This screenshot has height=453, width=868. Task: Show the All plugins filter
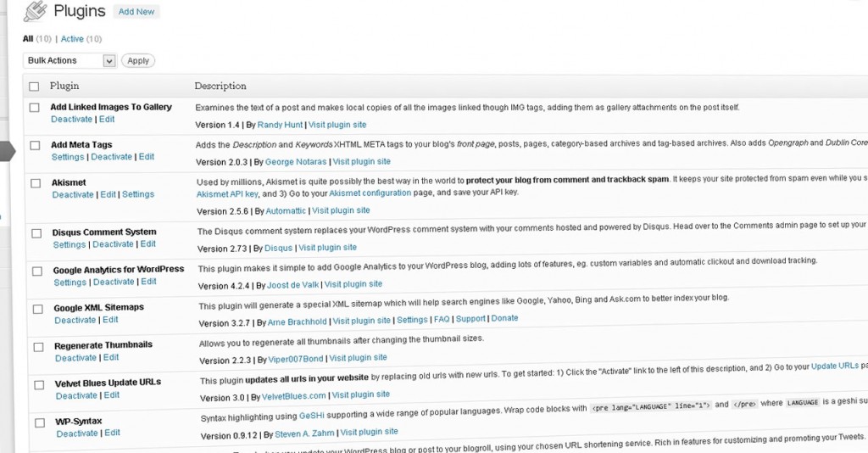pyautogui.click(x=28, y=39)
